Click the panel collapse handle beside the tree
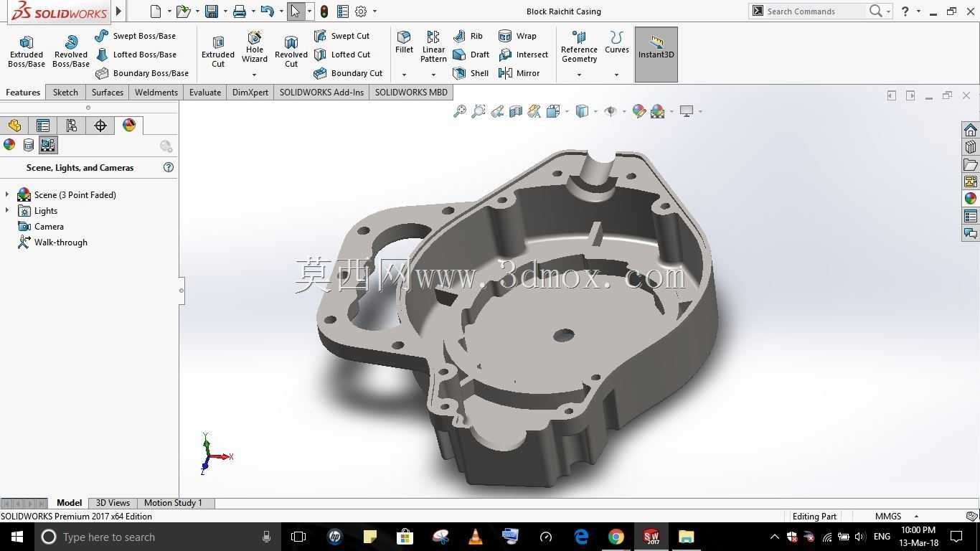Viewport: 980px width, 551px height. coord(182,291)
